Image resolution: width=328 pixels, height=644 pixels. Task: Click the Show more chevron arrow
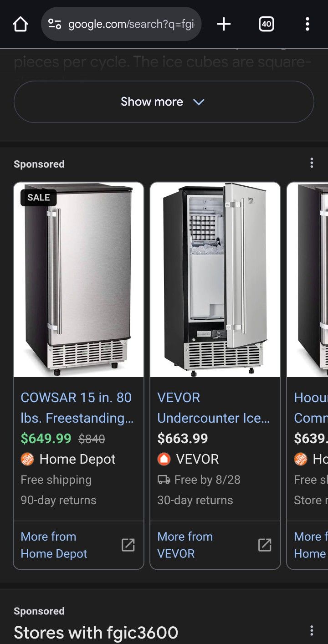click(199, 102)
